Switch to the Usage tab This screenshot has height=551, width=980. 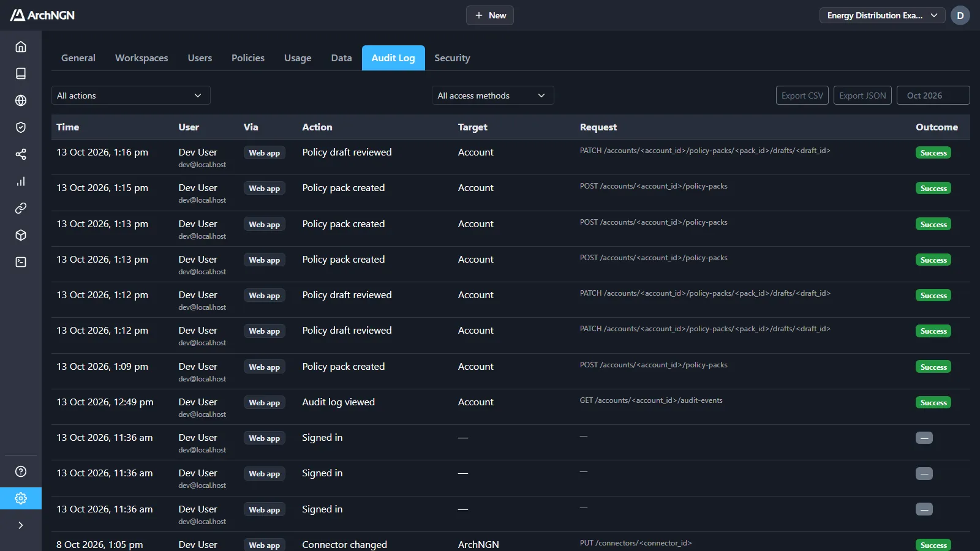298,58
